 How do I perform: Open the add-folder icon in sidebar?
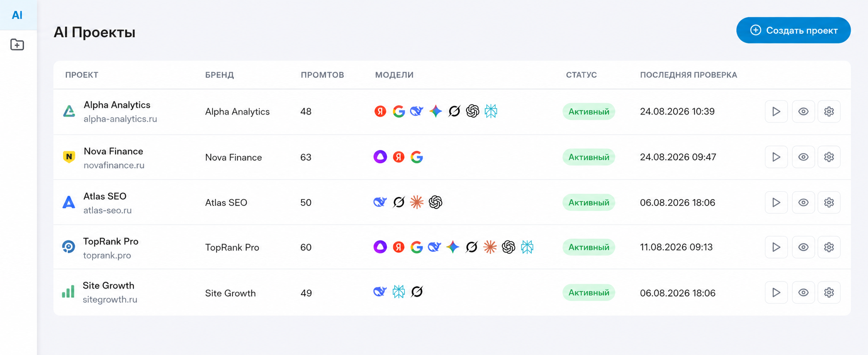(x=17, y=45)
